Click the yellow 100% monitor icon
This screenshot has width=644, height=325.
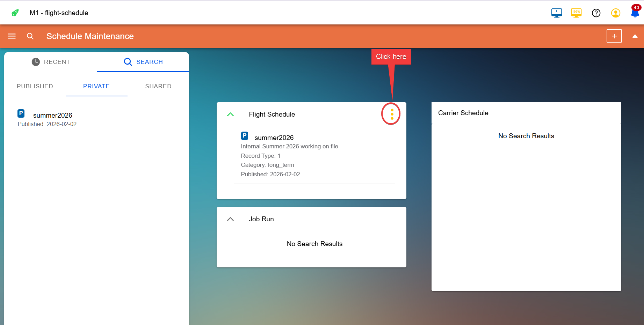(576, 13)
